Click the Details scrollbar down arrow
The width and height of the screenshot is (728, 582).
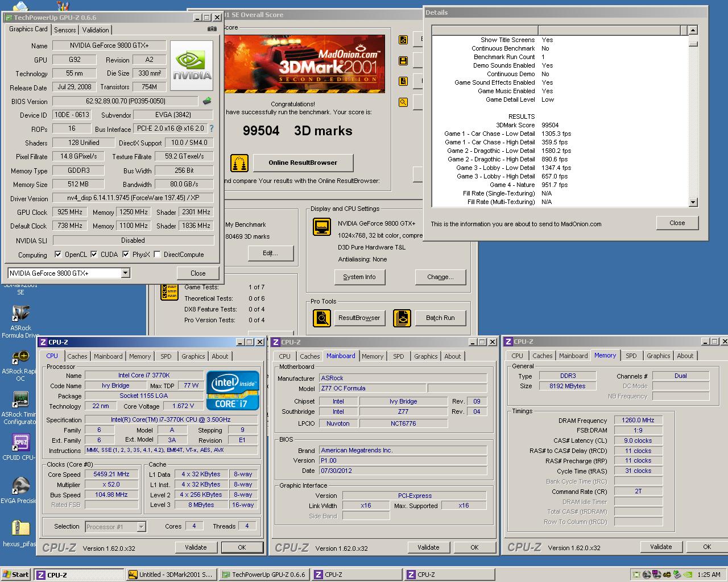point(693,202)
